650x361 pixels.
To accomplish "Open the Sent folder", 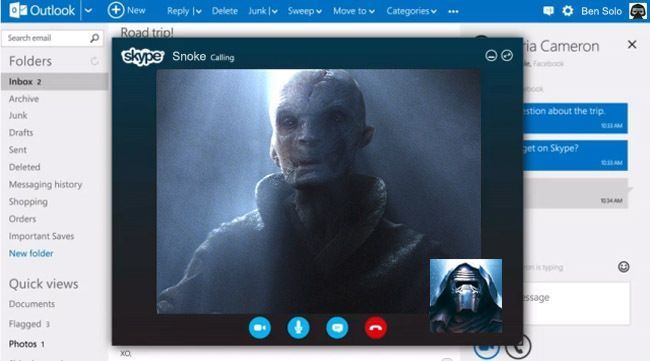I will (x=18, y=150).
